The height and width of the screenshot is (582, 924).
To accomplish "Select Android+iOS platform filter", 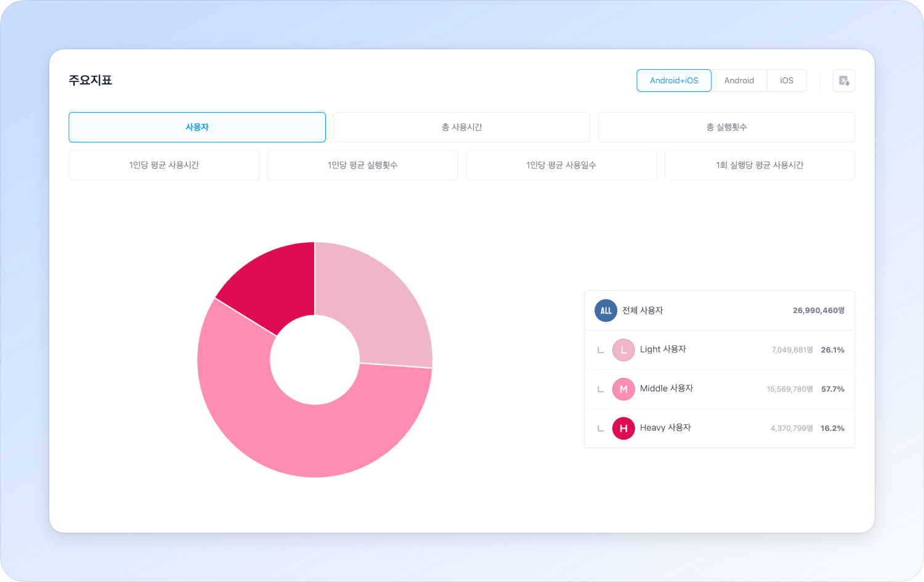I will pos(674,81).
